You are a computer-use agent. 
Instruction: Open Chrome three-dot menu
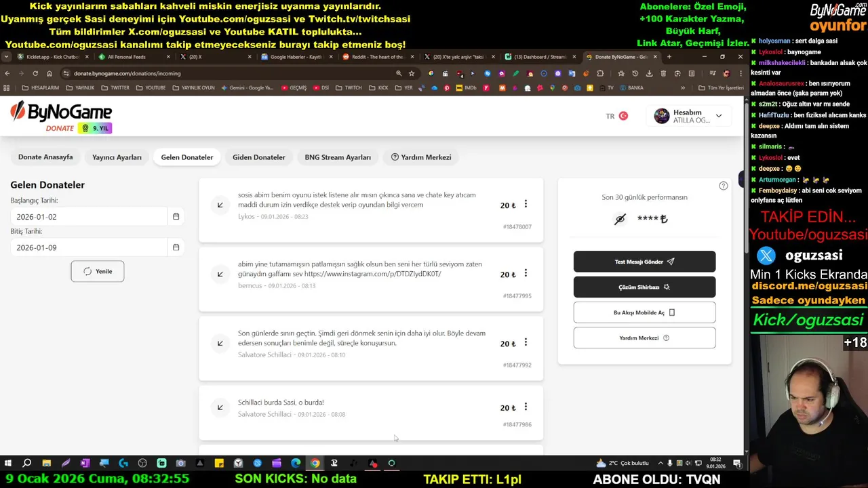[x=741, y=73]
